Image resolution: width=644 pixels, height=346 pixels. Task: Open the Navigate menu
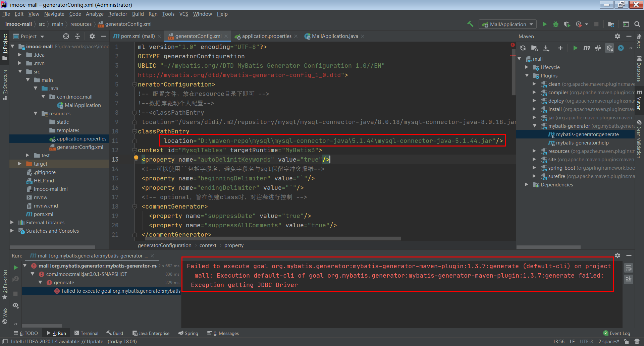pyautogui.click(x=54, y=14)
